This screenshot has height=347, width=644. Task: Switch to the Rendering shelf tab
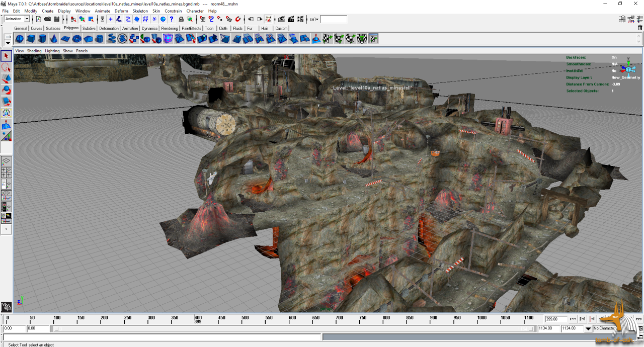pyautogui.click(x=170, y=29)
